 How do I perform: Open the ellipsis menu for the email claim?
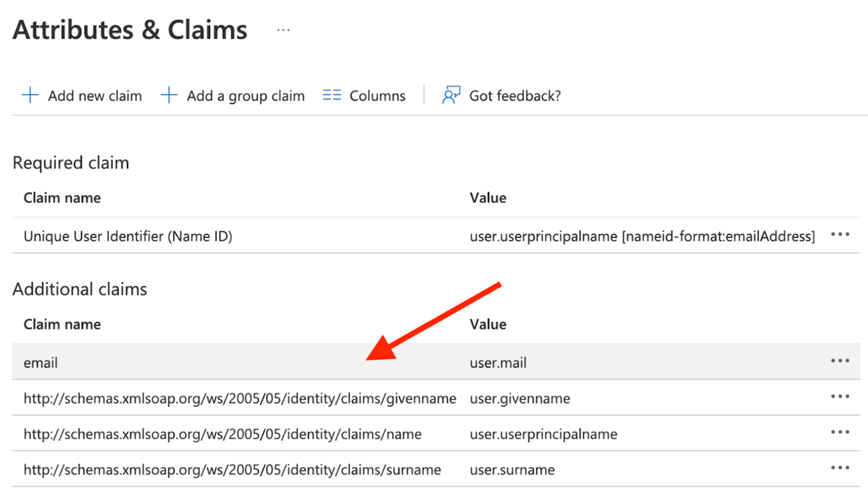coord(840,360)
